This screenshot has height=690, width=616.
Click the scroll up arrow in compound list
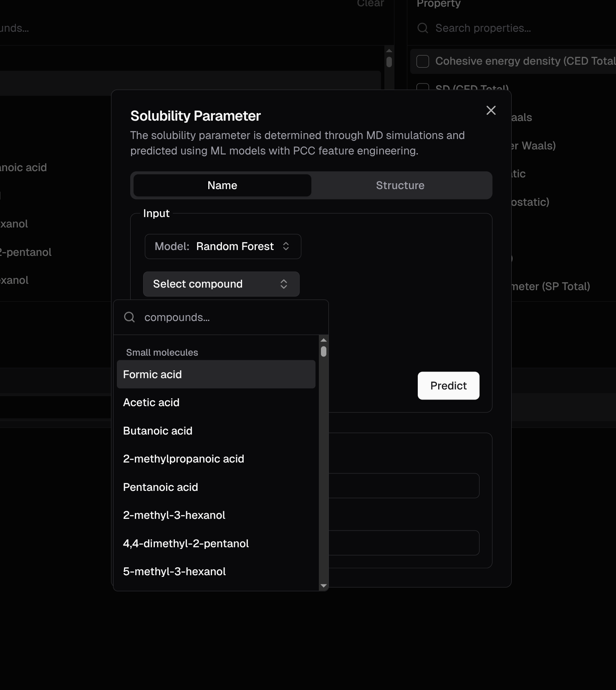(x=323, y=340)
